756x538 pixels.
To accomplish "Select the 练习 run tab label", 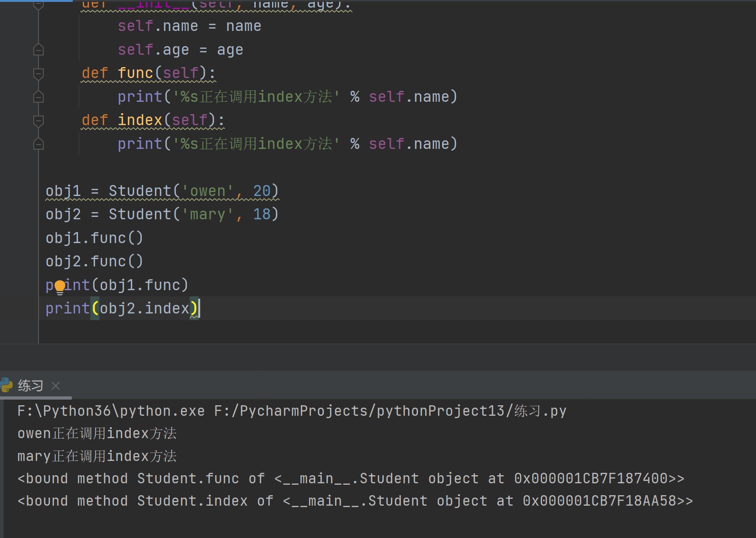I will click(30, 386).
